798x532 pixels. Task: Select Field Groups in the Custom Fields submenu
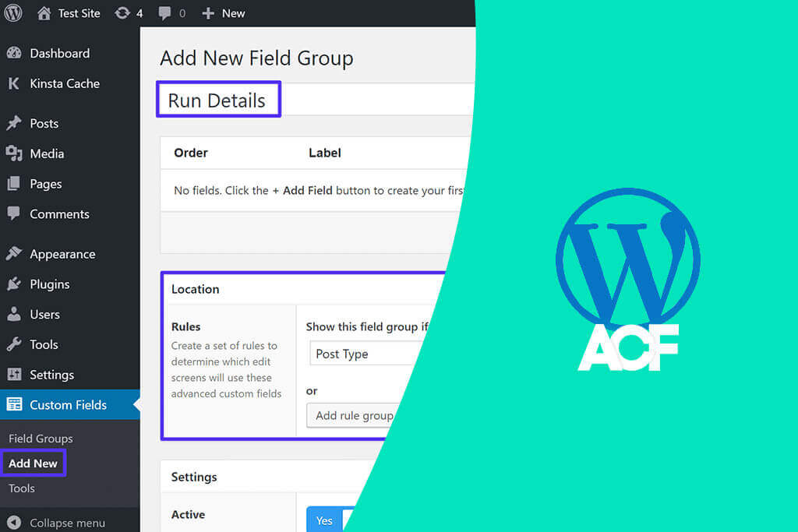(x=40, y=439)
